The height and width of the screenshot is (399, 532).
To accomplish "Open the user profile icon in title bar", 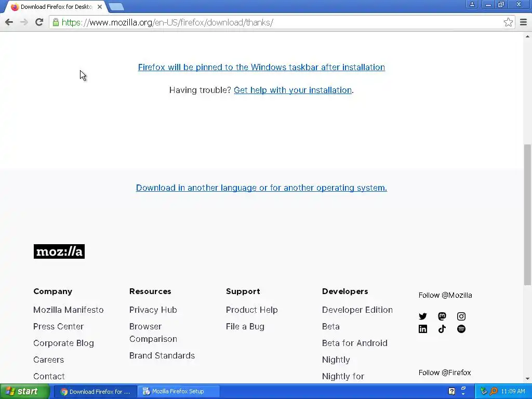I will click(472, 4).
